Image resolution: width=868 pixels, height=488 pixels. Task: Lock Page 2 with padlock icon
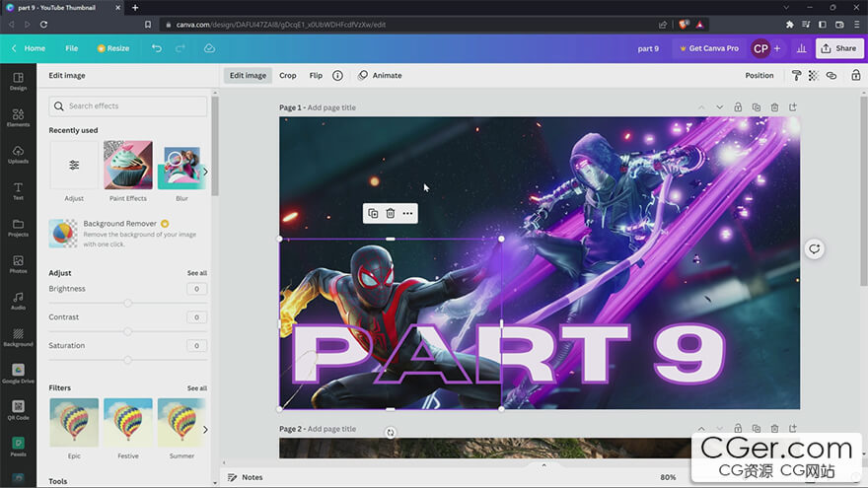(738, 428)
